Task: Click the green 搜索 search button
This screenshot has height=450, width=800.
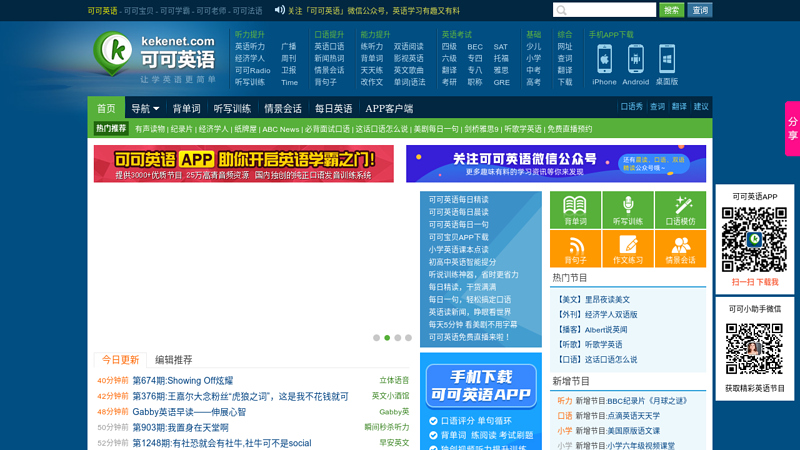Action: pos(671,10)
